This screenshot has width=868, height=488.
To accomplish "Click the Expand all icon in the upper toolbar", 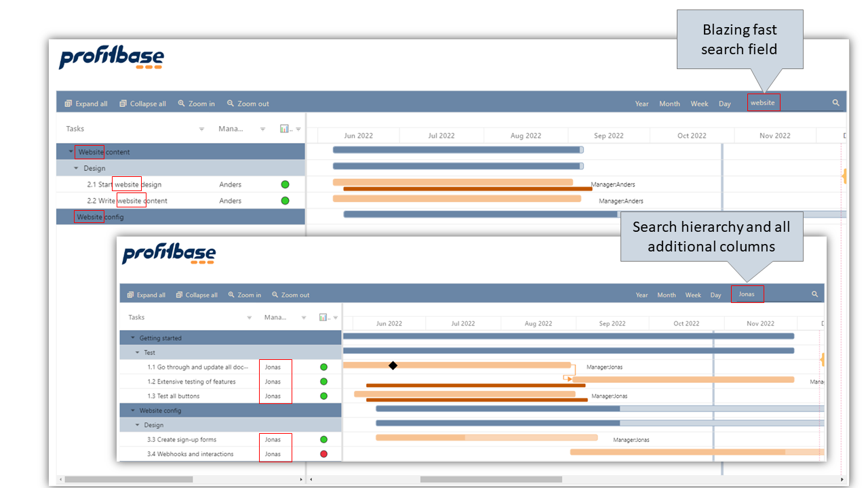I will point(68,104).
